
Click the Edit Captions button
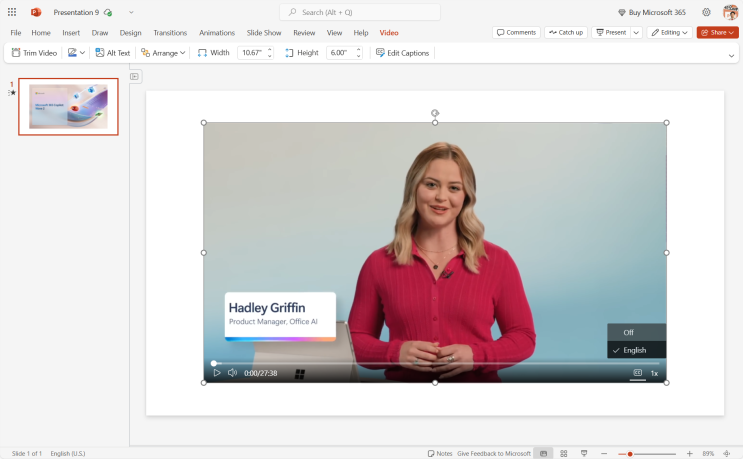(402, 53)
